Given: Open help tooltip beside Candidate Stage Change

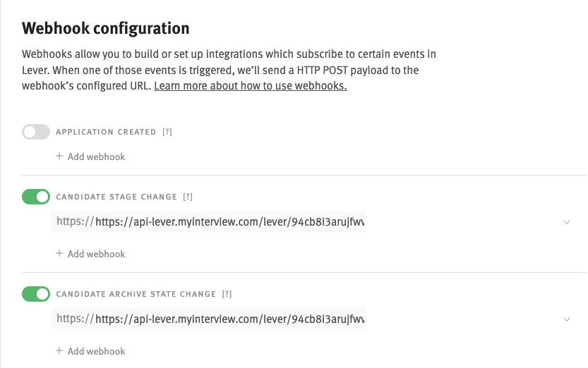Looking at the screenshot, I should [x=188, y=197].
